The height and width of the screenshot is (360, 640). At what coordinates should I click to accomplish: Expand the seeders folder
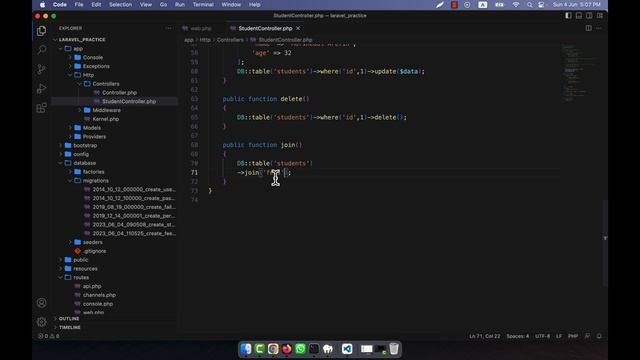(93, 242)
